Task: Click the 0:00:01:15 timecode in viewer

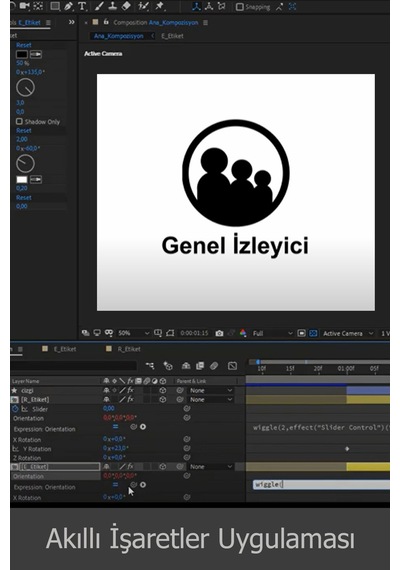Action: point(194,333)
